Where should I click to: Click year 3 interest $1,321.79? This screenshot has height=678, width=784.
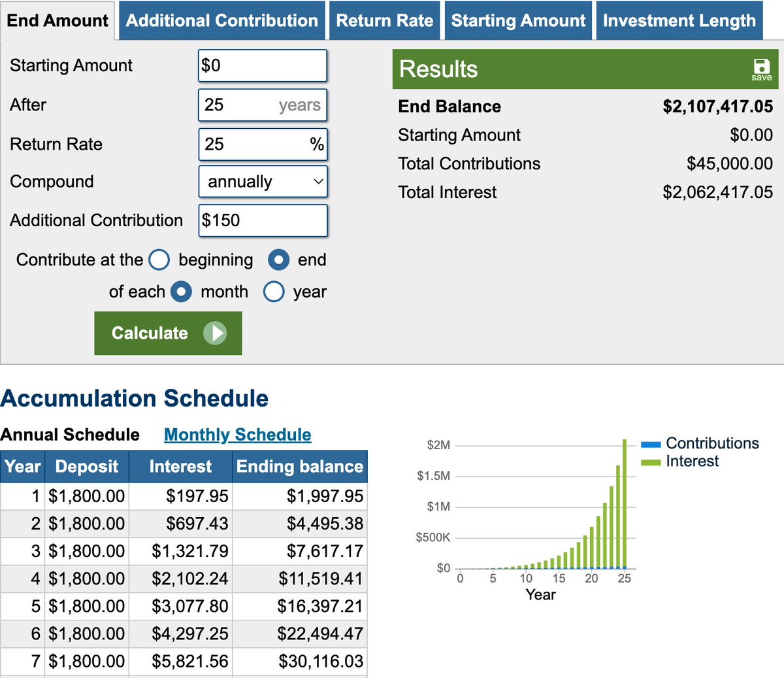[190, 551]
